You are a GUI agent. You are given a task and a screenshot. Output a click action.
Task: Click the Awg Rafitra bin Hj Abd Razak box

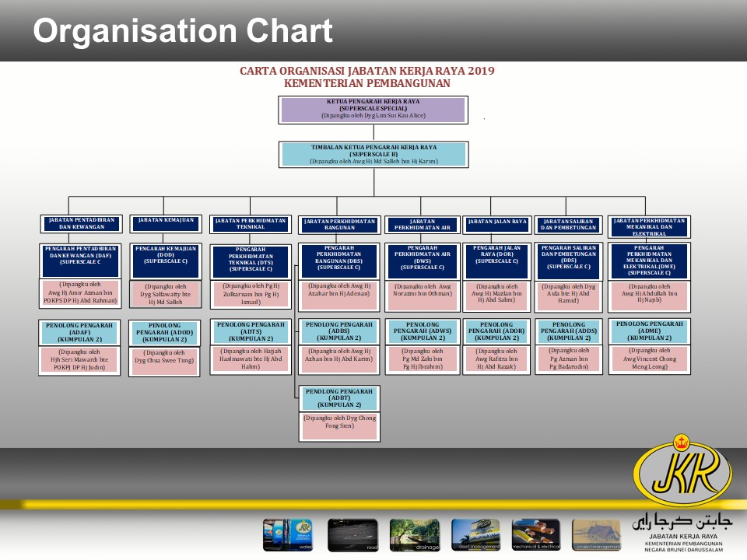click(x=496, y=360)
